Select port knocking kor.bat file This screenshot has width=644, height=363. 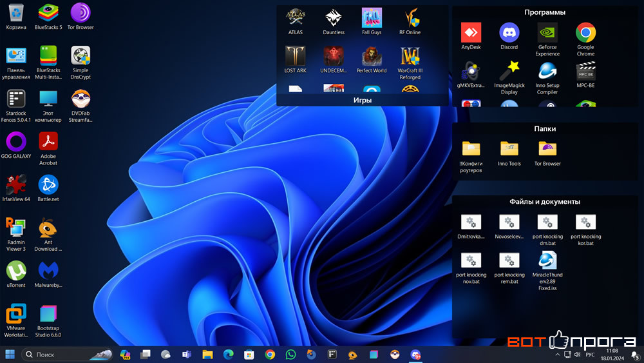coord(585,230)
